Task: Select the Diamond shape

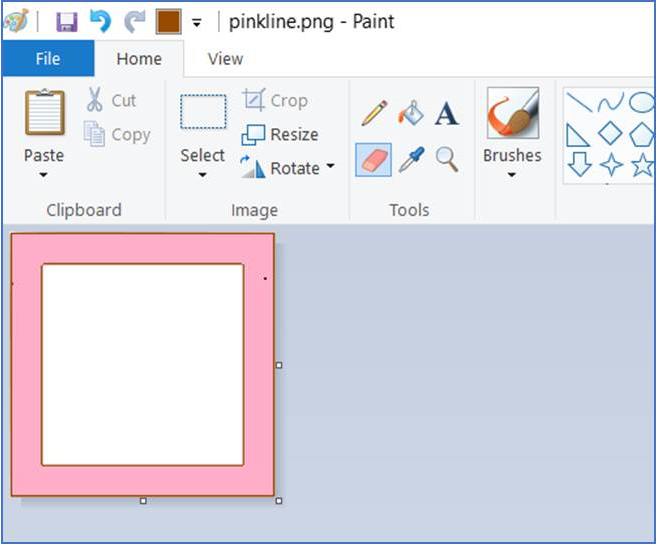Action: pyautogui.click(x=610, y=133)
